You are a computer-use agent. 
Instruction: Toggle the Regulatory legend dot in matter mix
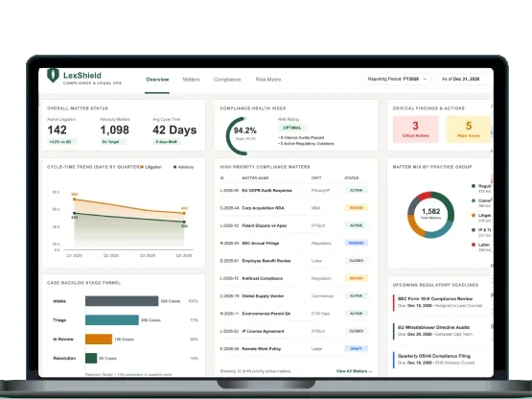coord(474,186)
